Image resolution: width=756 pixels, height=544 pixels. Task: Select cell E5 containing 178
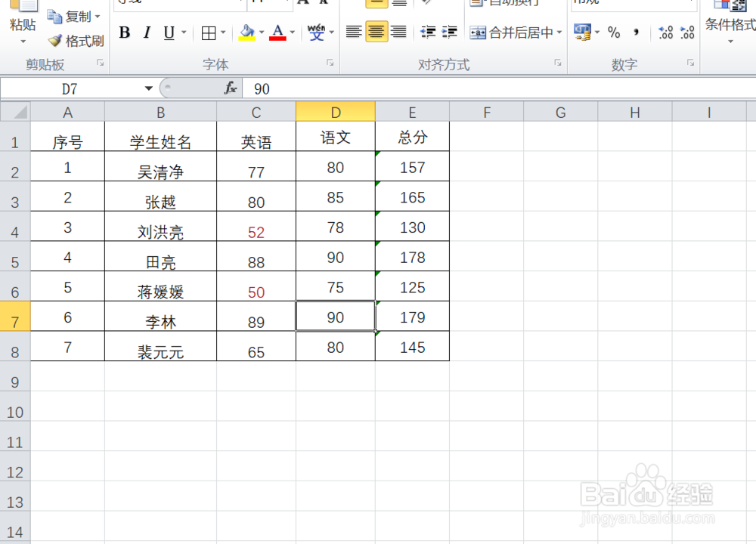(412, 257)
